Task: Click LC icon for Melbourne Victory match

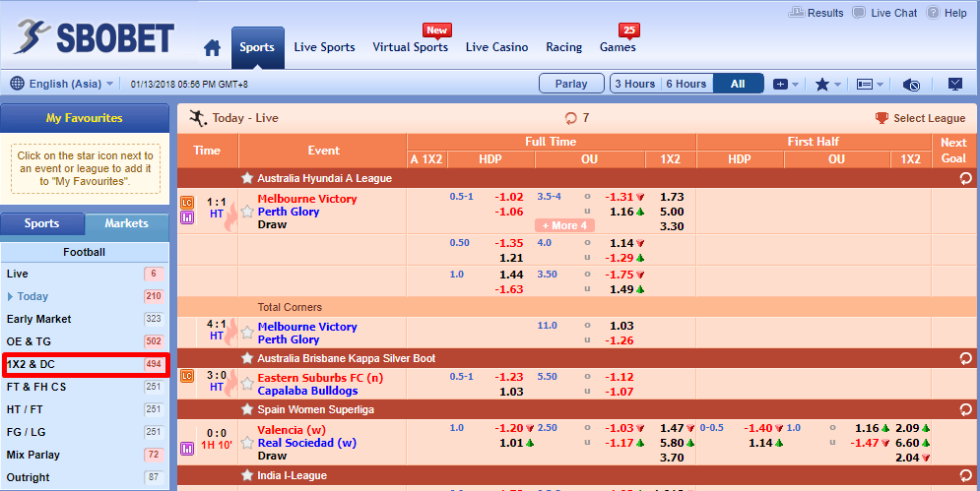Action: [187, 203]
